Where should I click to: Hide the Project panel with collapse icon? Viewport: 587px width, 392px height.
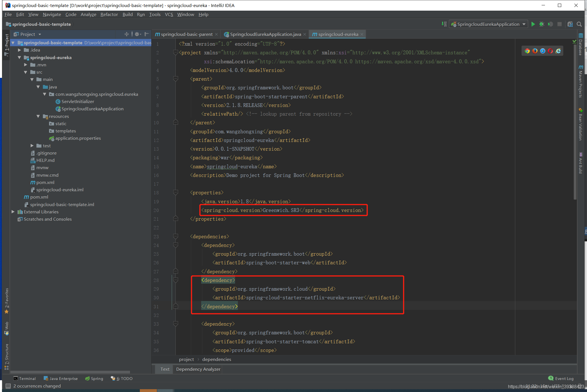pos(147,34)
